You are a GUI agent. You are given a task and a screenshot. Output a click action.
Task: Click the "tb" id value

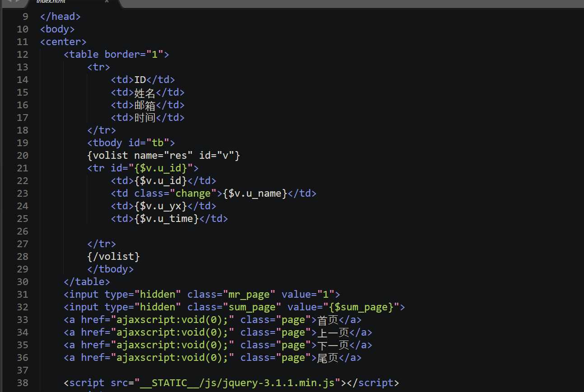click(157, 143)
